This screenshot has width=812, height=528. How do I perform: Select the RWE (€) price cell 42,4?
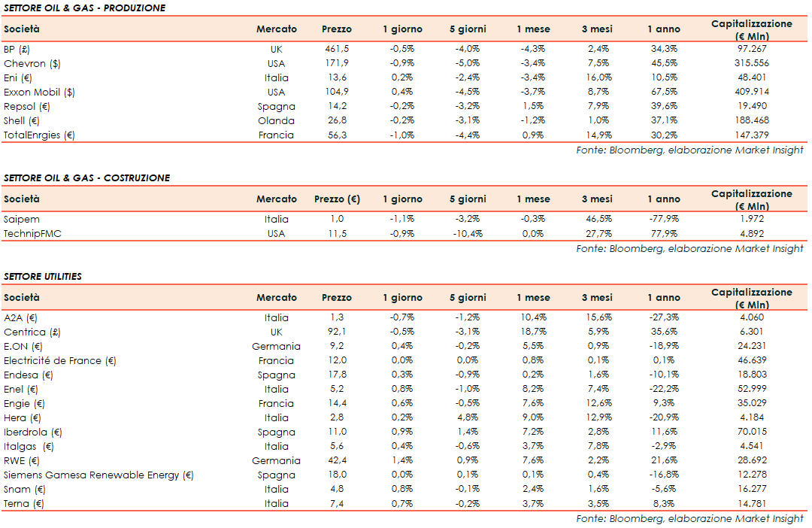[336, 460]
